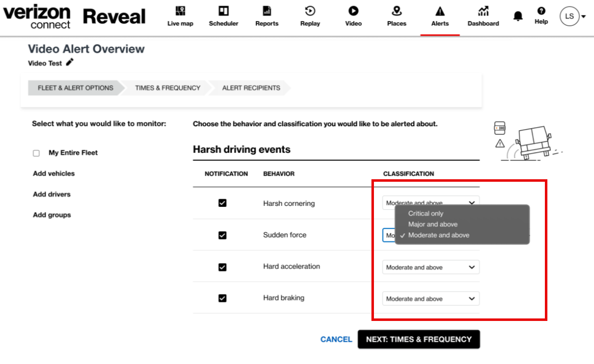The width and height of the screenshot is (594, 364).
Task: Click the Notification column header
Action: coord(226,174)
